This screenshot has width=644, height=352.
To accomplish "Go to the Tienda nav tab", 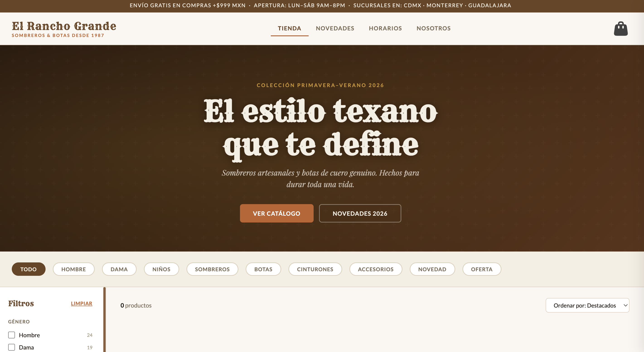I will click(x=289, y=28).
